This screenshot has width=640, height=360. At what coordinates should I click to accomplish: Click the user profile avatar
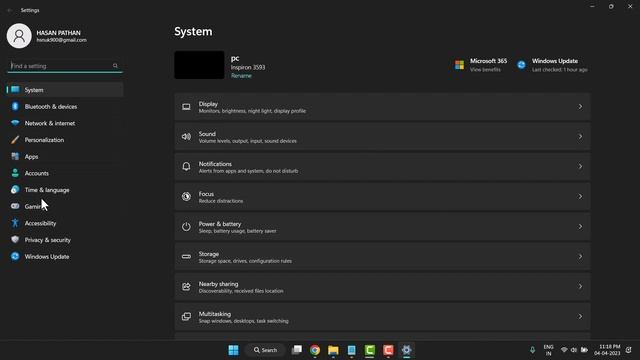pyautogui.click(x=19, y=36)
